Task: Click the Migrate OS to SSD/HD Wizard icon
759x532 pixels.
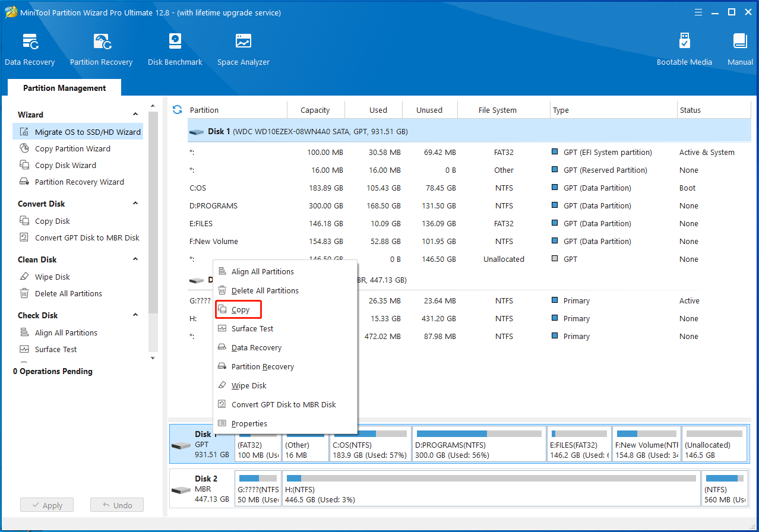Action: pos(24,132)
